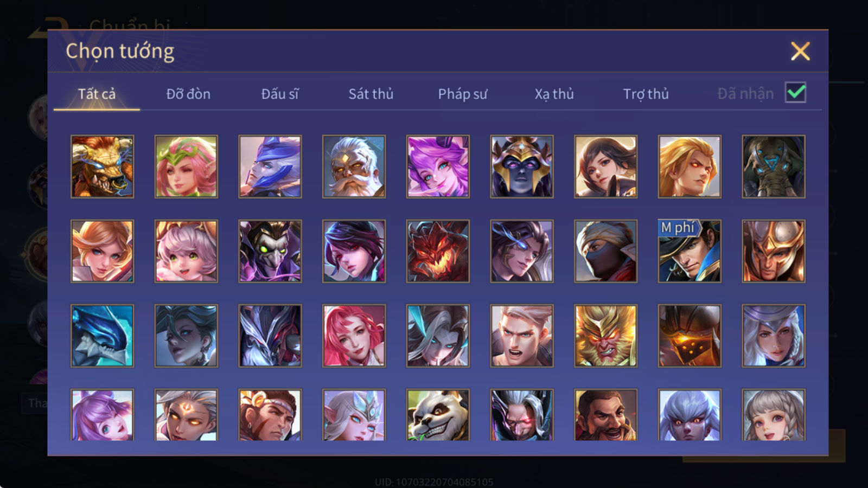Screen dimensions: 868x488
Task: Show the Pháp sư hero category
Action: tap(462, 94)
